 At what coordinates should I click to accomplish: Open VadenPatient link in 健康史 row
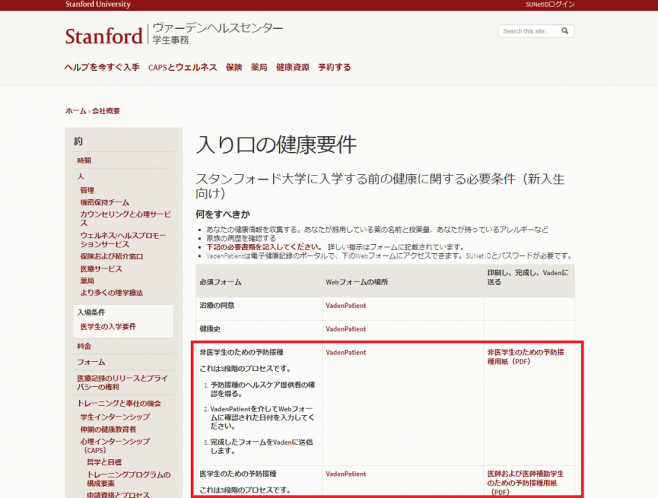(x=346, y=329)
